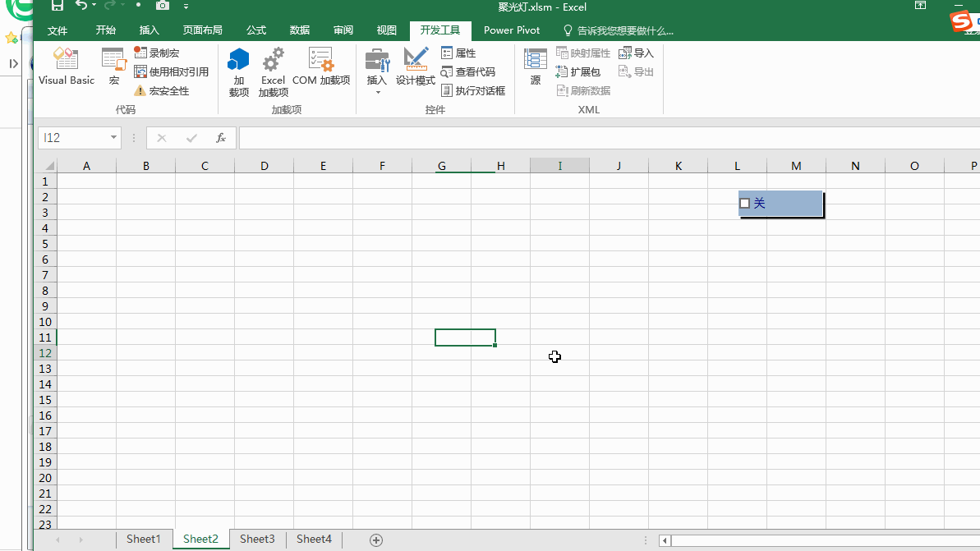
Task: Click the Ribbon Display Options icon
Action: (x=920, y=5)
